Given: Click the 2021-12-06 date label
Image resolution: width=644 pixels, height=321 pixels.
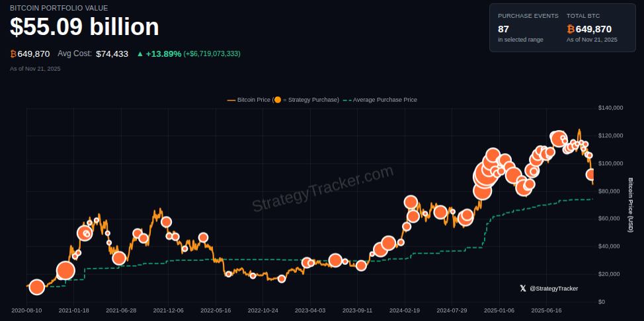Looking at the screenshot, I should (169, 310).
